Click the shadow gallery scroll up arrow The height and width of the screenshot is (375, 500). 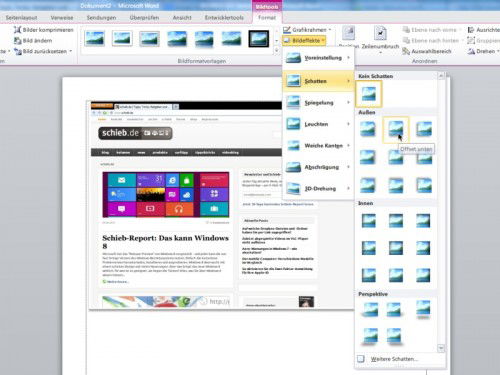(441, 76)
